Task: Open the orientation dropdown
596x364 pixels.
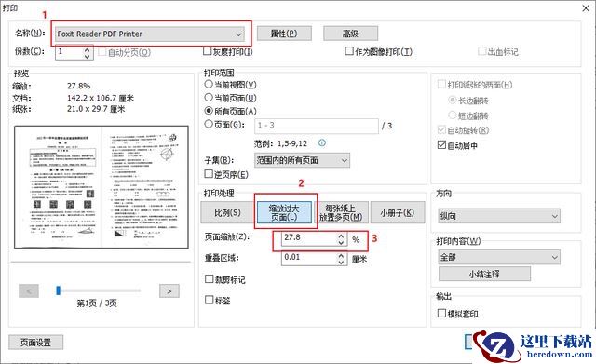Action: click(x=499, y=216)
